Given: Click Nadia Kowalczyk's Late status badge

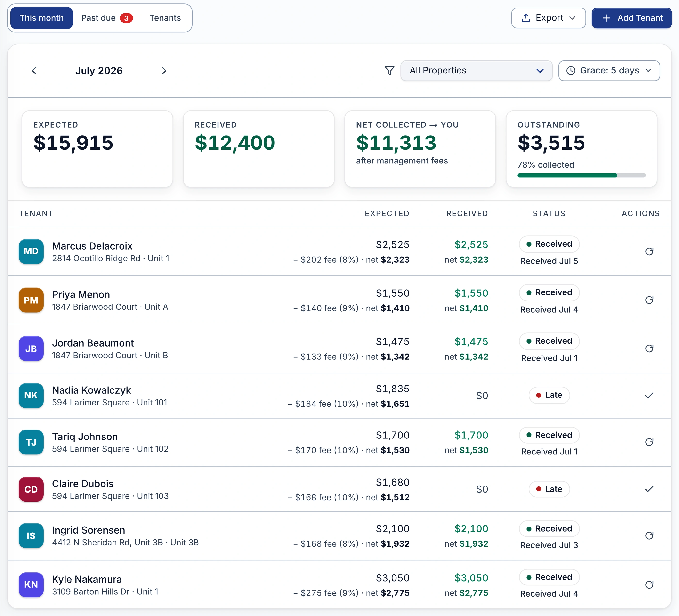Looking at the screenshot, I should click(x=549, y=395).
